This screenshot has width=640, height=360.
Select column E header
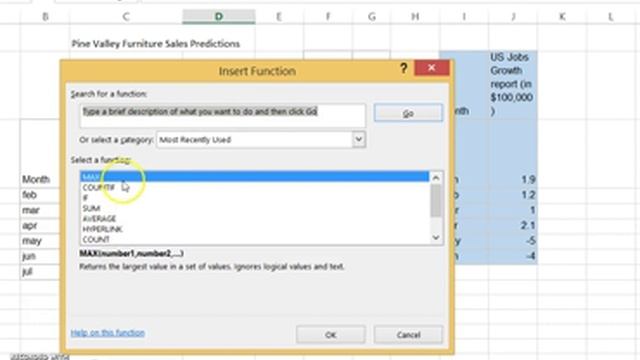[279, 17]
